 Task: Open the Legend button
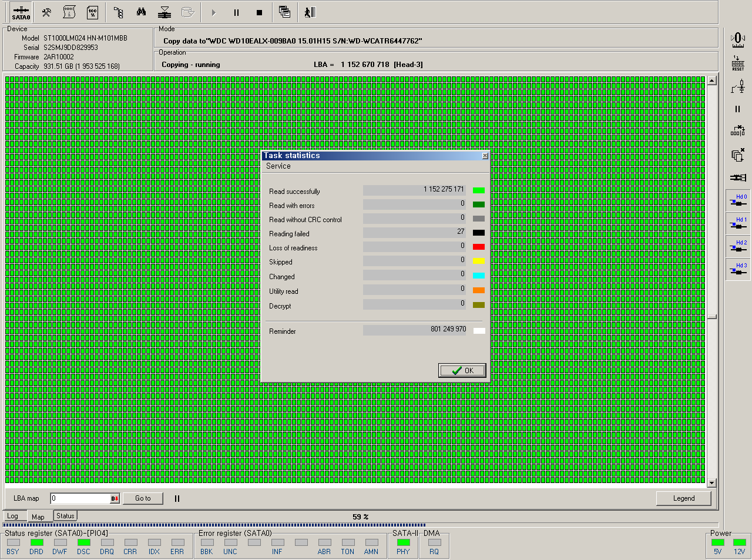tap(683, 498)
